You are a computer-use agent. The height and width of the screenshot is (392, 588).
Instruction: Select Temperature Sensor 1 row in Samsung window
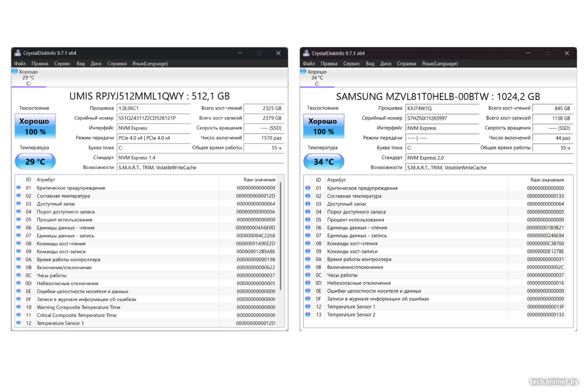[x=435, y=307]
